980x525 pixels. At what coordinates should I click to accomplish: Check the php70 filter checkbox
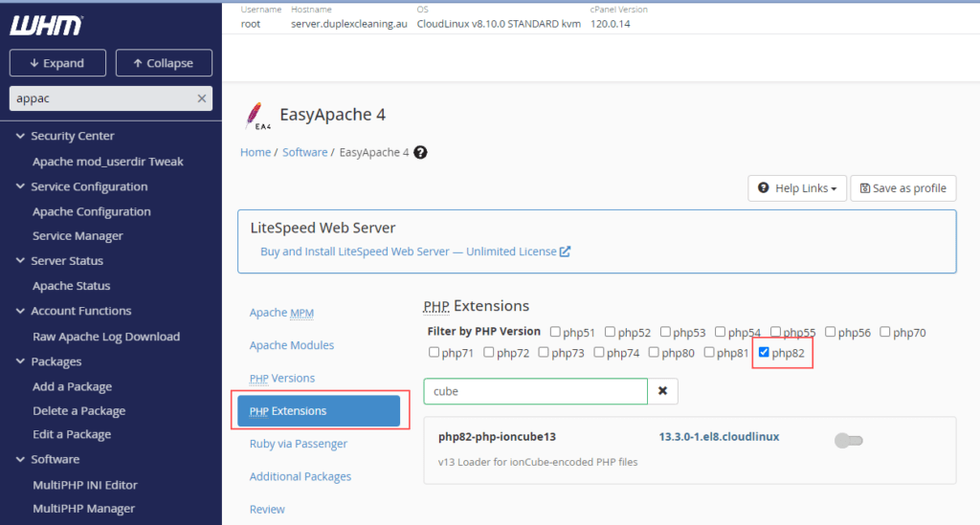click(885, 332)
